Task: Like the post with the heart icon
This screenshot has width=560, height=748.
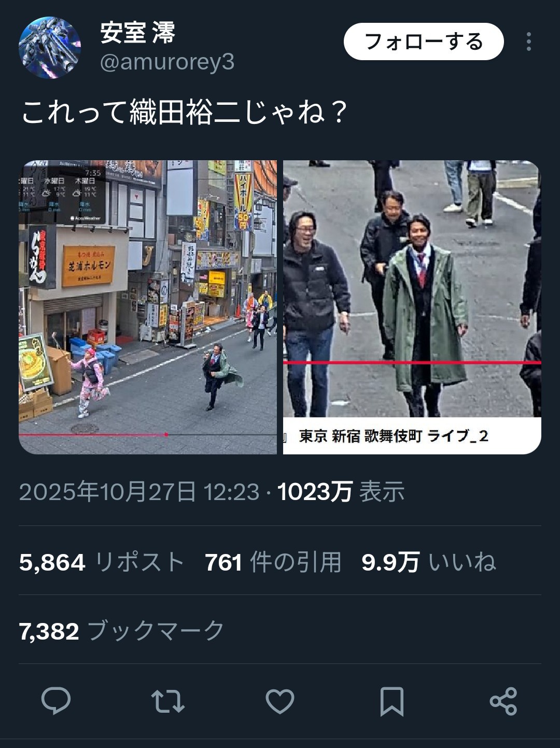Action: pyautogui.click(x=280, y=701)
